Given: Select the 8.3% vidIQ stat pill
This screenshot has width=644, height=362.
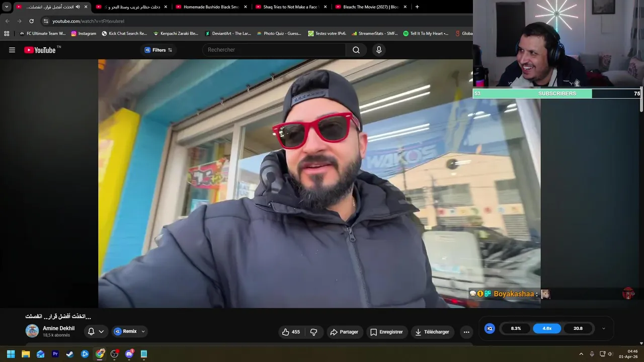Looking at the screenshot, I should (516, 328).
